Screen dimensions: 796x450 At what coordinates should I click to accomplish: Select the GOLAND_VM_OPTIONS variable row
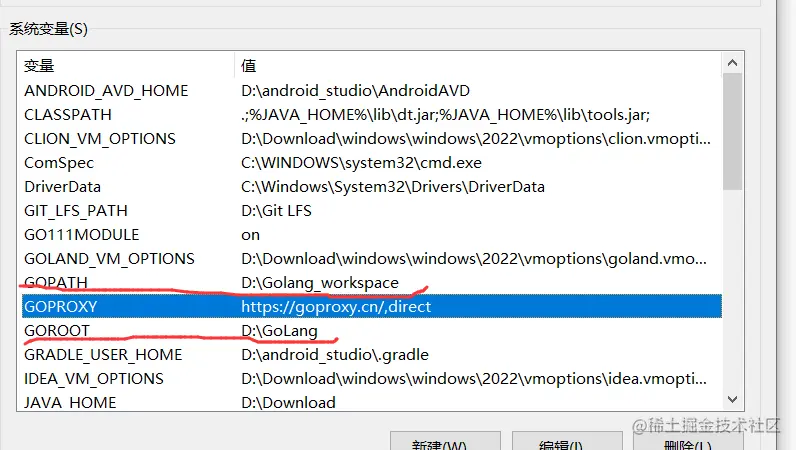coord(372,259)
